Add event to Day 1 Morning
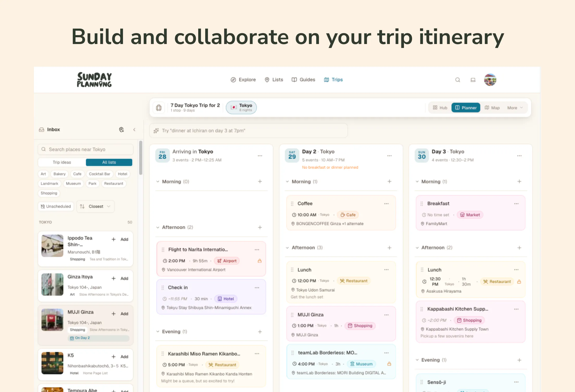The width and height of the screenshot is (575, 392). coord(260,181)
